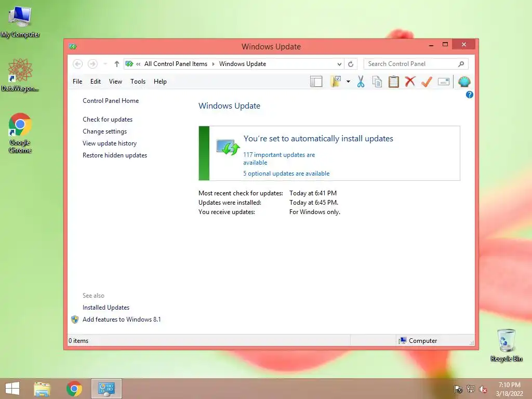532x399 pixels.
Task: Click the network tray icon
Action: point(471,389)
